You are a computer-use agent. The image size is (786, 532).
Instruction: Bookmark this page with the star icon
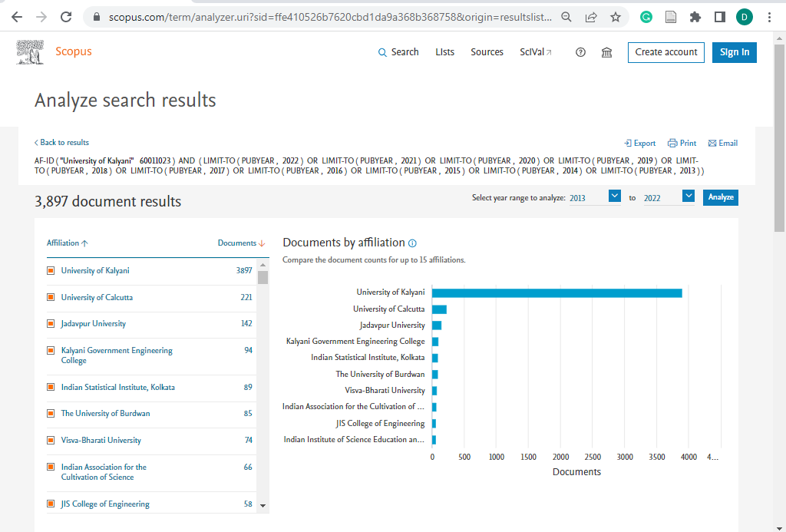click(616, 17)
